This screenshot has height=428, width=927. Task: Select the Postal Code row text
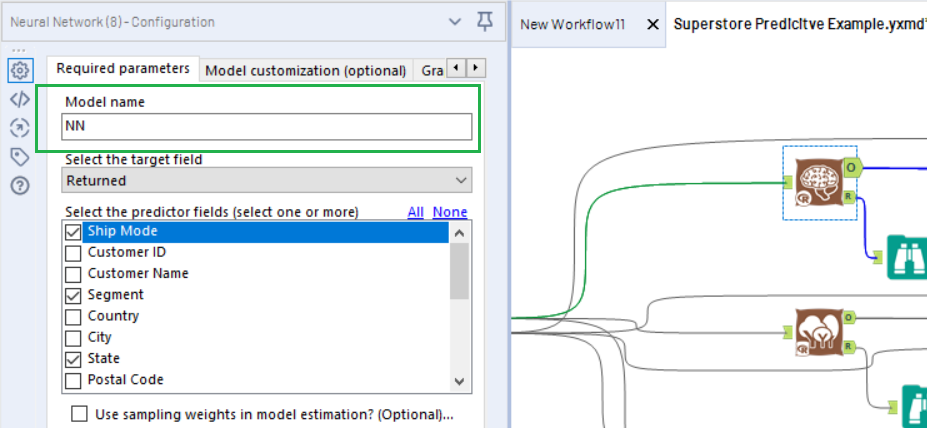[125, 379]
